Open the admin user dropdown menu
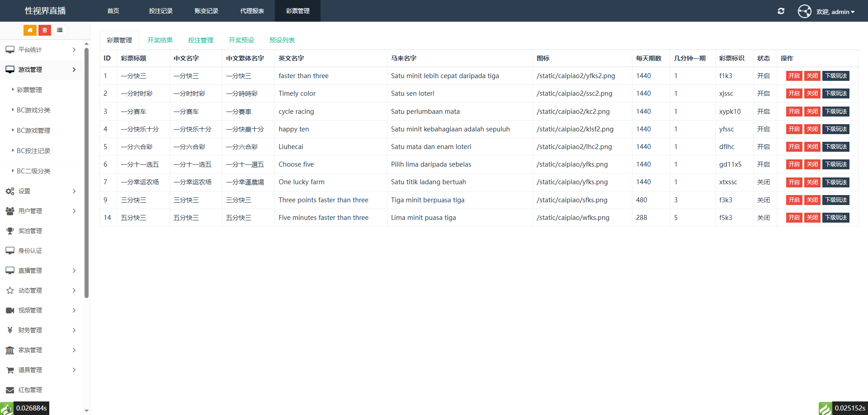868x415 pixels. [835, 12]
